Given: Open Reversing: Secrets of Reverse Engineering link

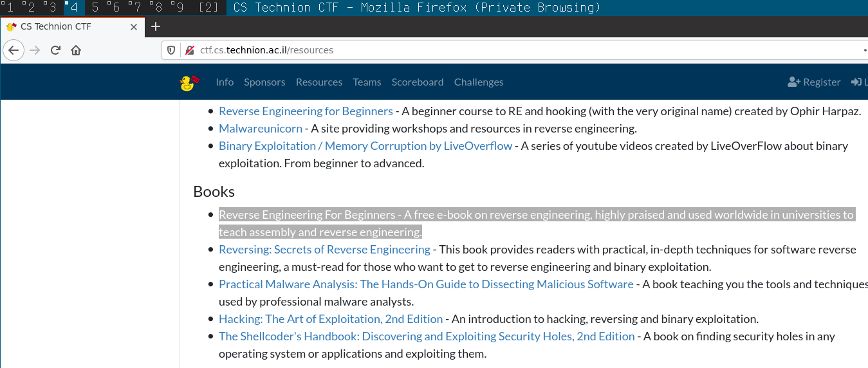Looking at the screenshot, I should (324, 250).
